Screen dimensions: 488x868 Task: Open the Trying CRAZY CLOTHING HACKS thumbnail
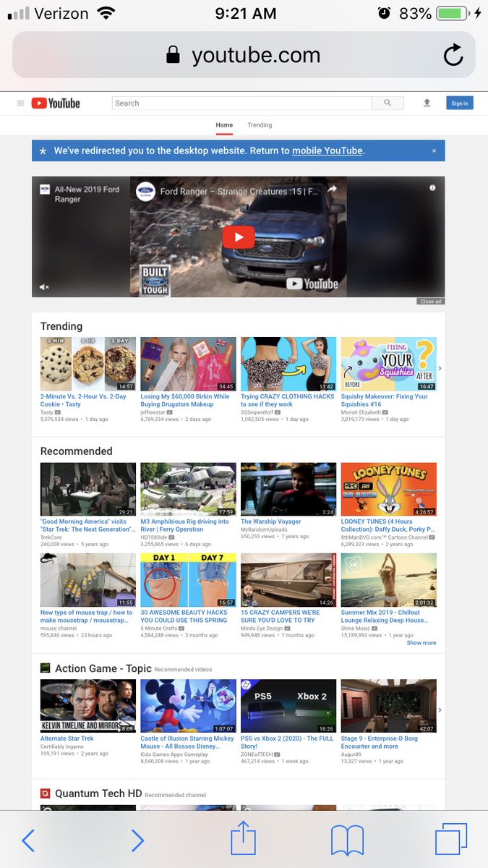288,364
